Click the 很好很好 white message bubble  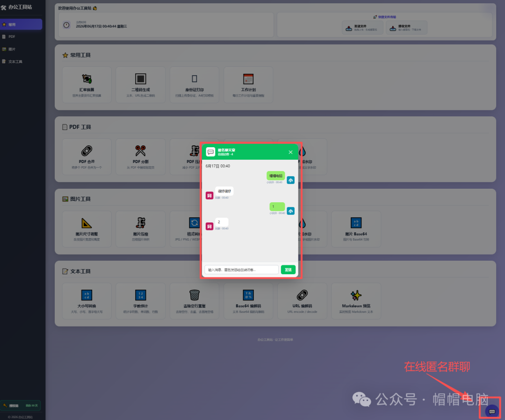pyautogui.click(x=224, y=191)
